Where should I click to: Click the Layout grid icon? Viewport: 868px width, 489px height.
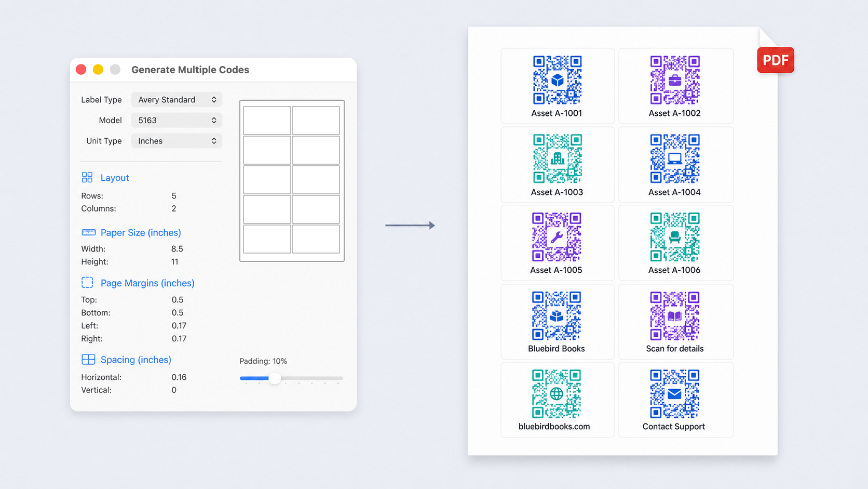[87, 177]
